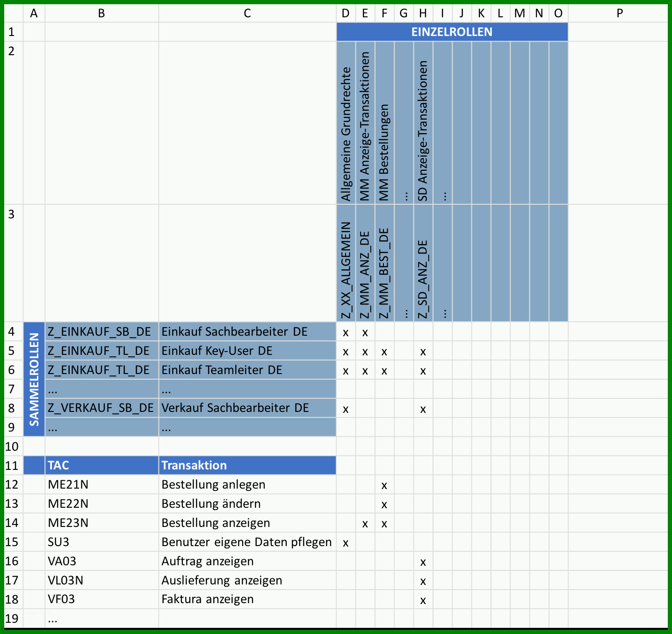The image size is (672, 634).
Task: Select the Z_MM_BEST_DE role cell
Action: click(384, 263)
